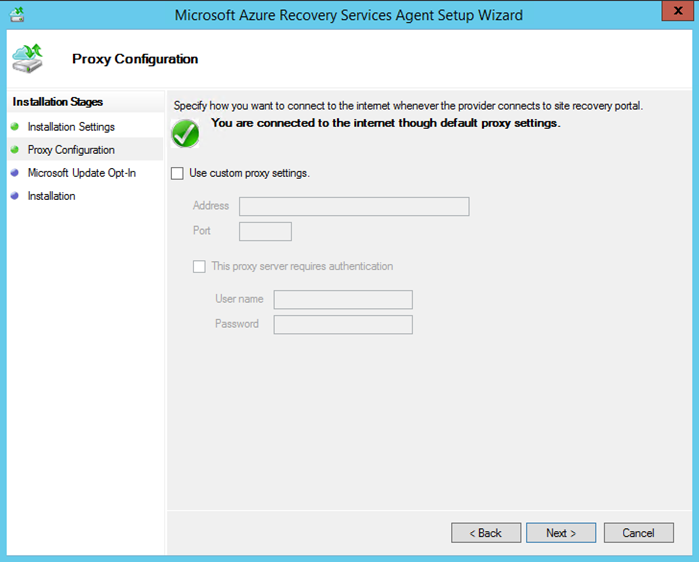Click the Installation Stages header
699x562 pixels.
[x=58, y=102]
